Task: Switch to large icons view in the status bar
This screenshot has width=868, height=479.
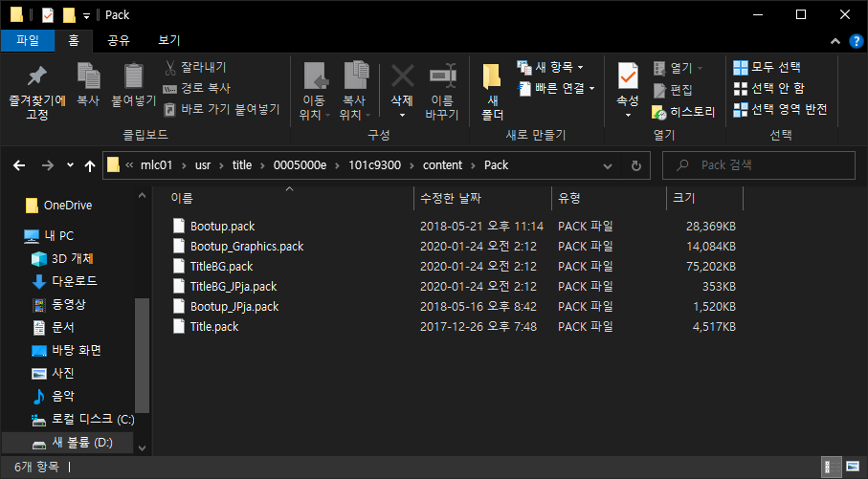Action: click(x=853, y=467)
